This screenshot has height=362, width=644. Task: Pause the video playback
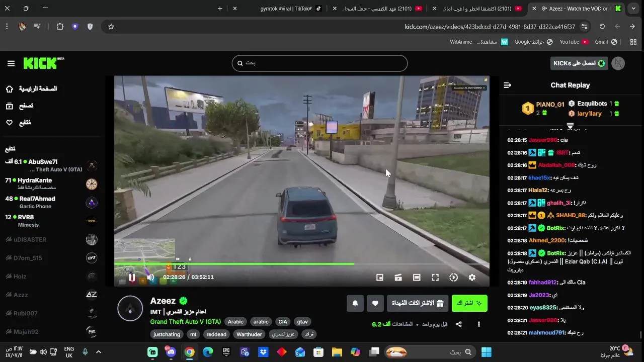132,277
